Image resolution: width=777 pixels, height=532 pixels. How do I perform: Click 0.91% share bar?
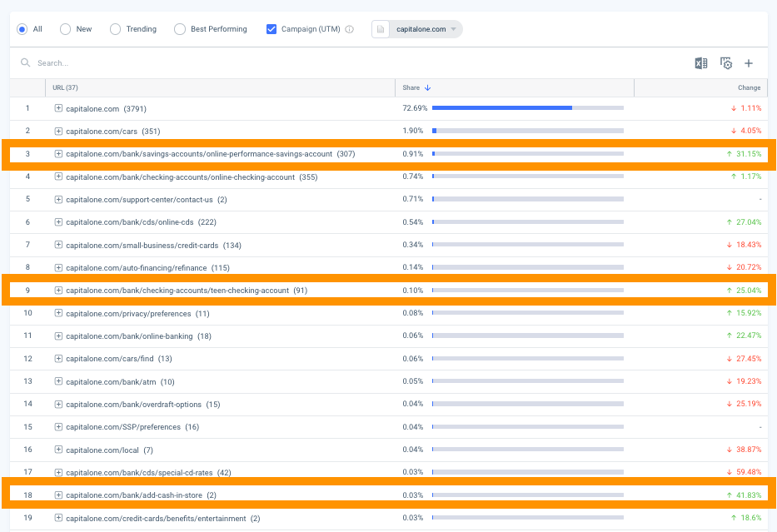click(x=528, y=153)
